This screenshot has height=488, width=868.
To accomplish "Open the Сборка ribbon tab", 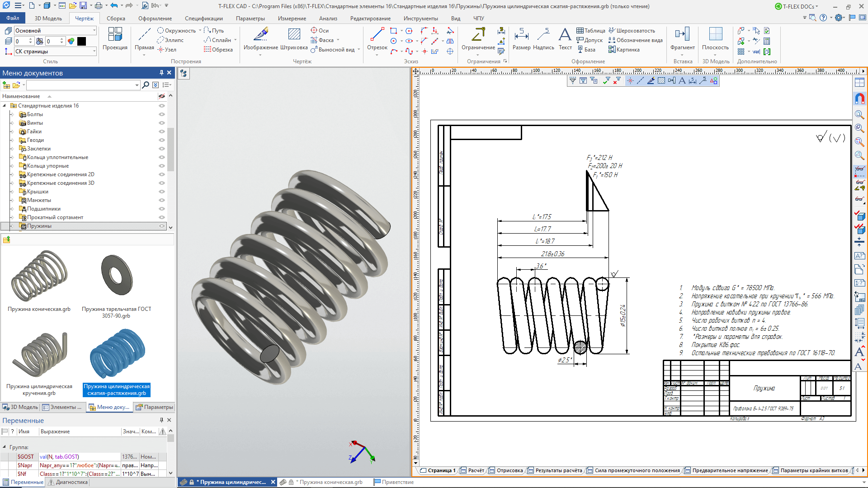I will [x=116, y=19].
